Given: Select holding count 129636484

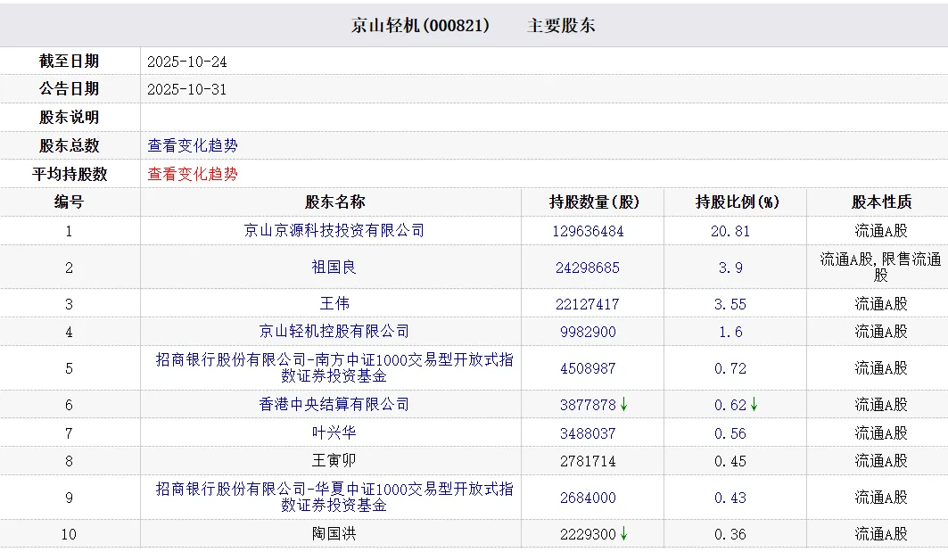Looking at the screenshot, I should 588,231.
